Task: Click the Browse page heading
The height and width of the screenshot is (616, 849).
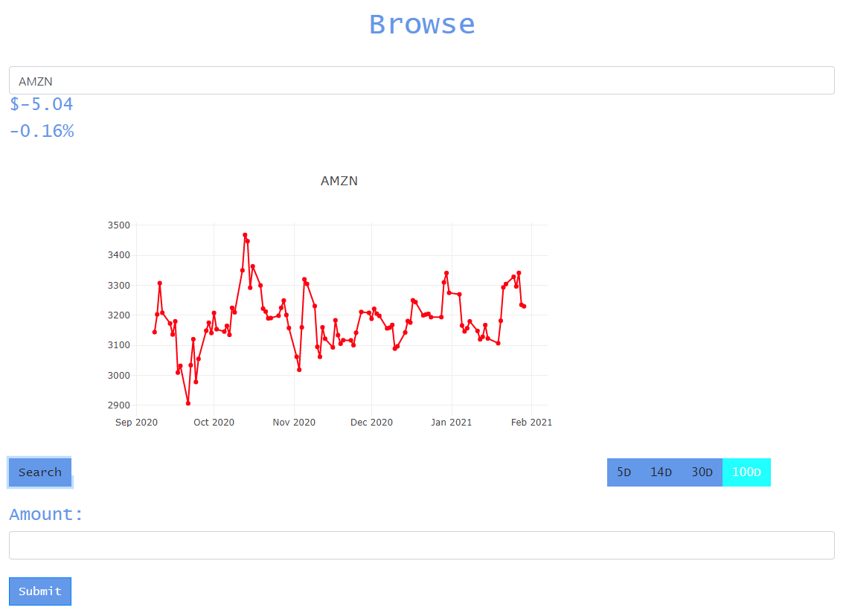Action: pos(422,25)
